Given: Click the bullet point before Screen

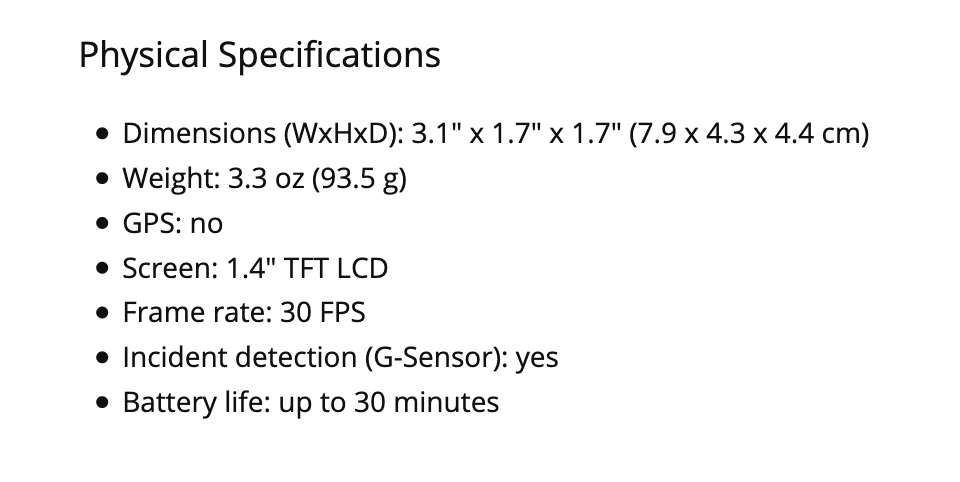Looking at the screenshot, I should 102,269.
